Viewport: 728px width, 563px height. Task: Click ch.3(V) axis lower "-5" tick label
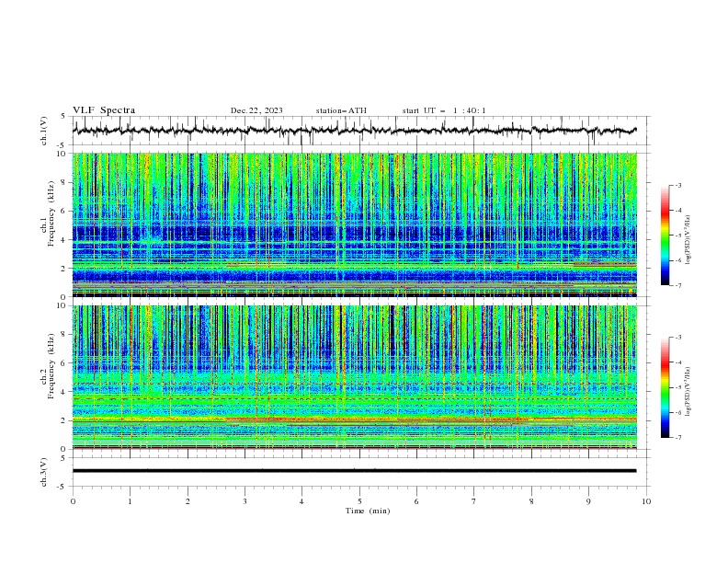(62, 487)
